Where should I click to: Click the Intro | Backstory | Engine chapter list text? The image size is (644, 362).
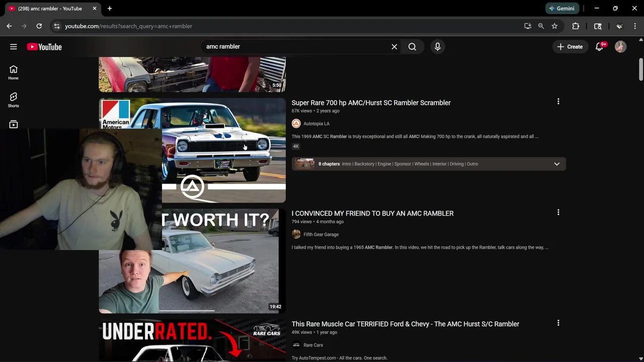pyautogui.click(x=410, y=164)
